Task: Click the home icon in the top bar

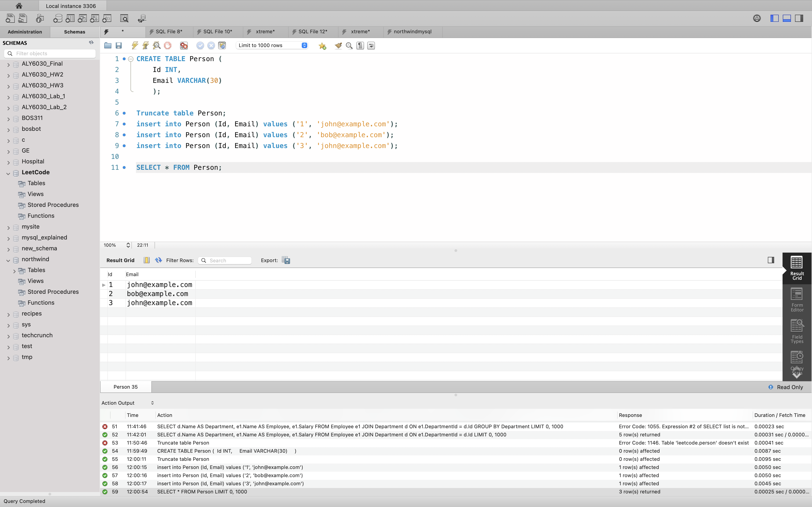Action: click(x=19, y=6)
